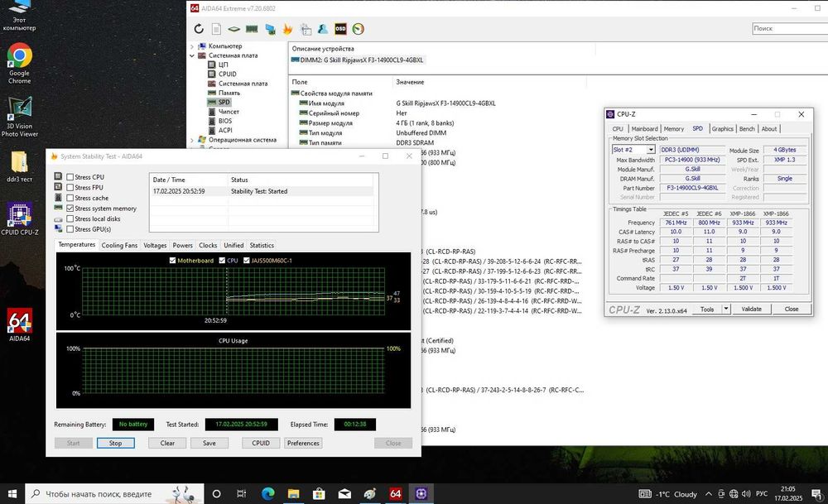Switch to AIDA64 via red taskbar icon
Viewport: 828px width, 504px height.
pos(396,493)
